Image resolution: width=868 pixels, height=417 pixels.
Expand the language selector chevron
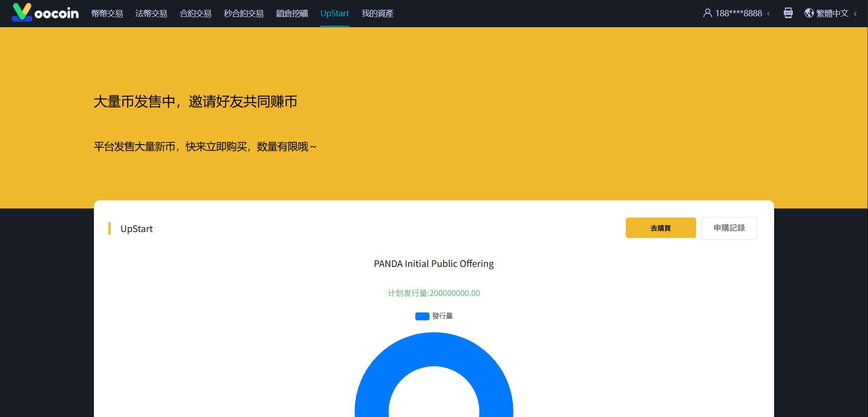(x=855, y=14)
